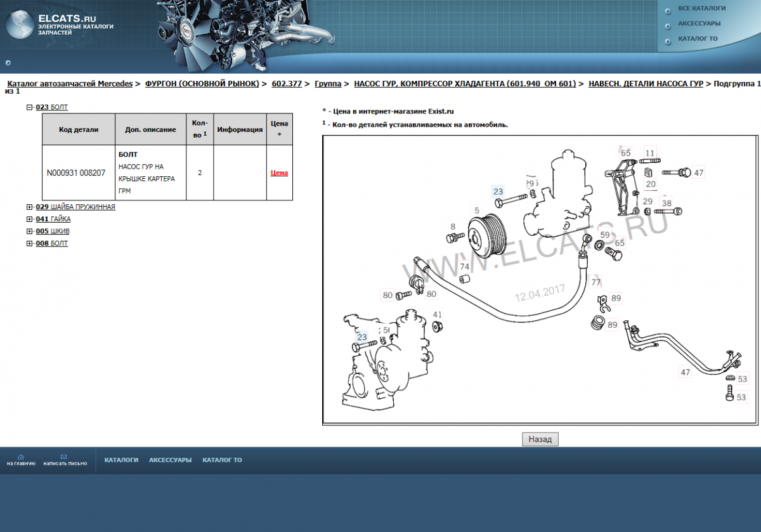Click the Назад button
The width and height of the screenshot is (761, 532).
tap(540, 439)
